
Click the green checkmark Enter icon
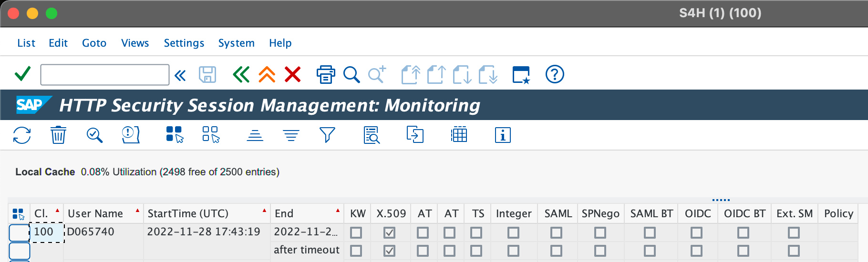[x=22, y=74]
